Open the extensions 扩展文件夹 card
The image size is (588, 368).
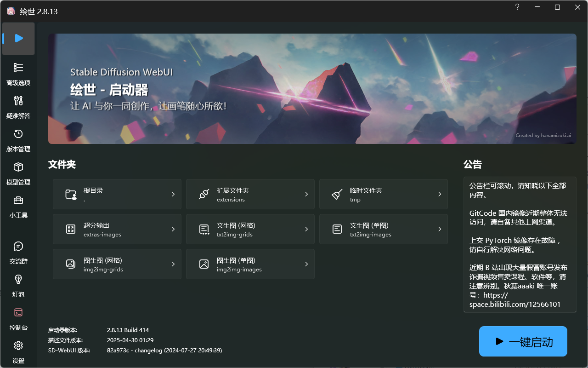click(250, 194)
